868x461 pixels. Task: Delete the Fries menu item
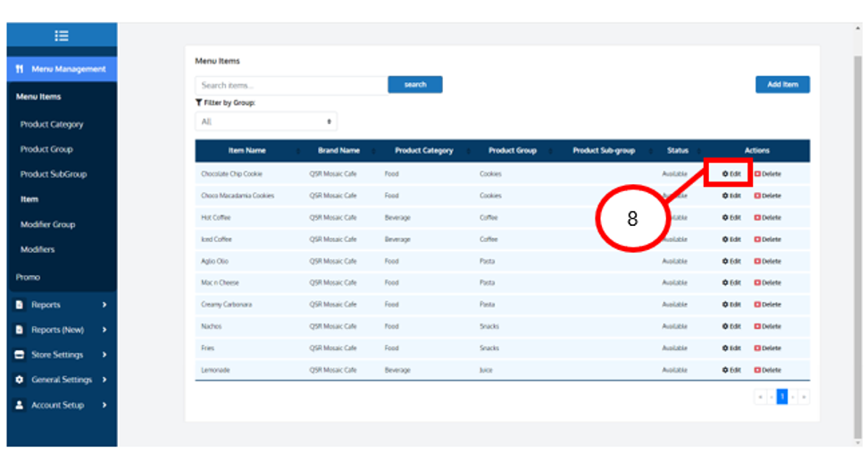pos(757,348)
